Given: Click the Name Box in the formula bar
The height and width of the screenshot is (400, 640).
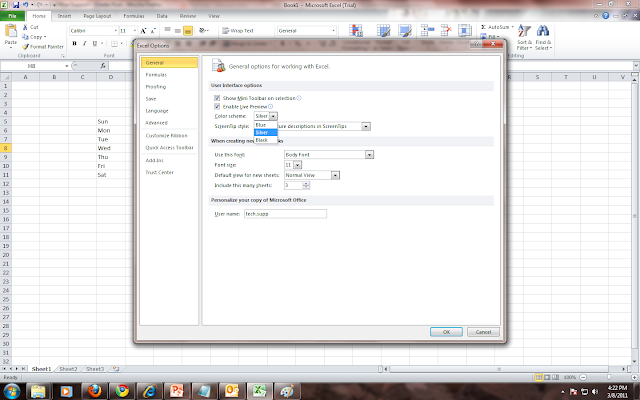Looking at the screenshot, I should [35, 66].
